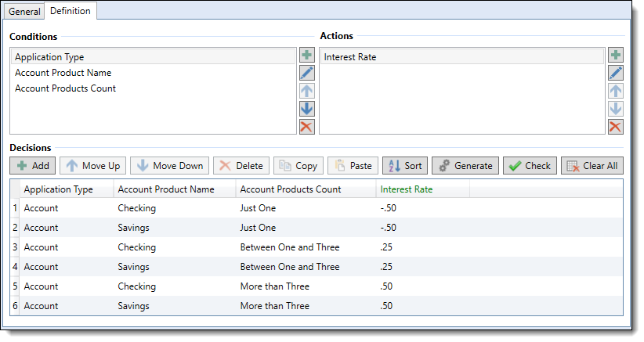Click .50 interest rate in row 6

386,306
